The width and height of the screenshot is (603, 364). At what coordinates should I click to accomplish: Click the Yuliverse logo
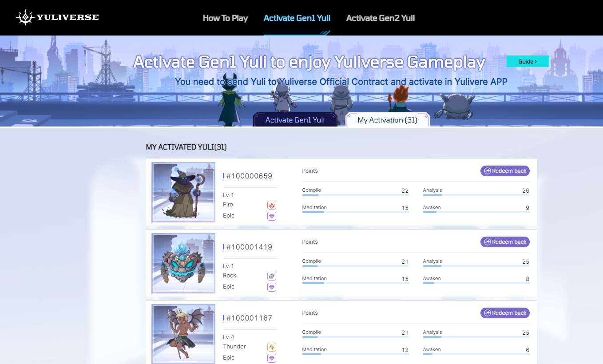(57, 17)
